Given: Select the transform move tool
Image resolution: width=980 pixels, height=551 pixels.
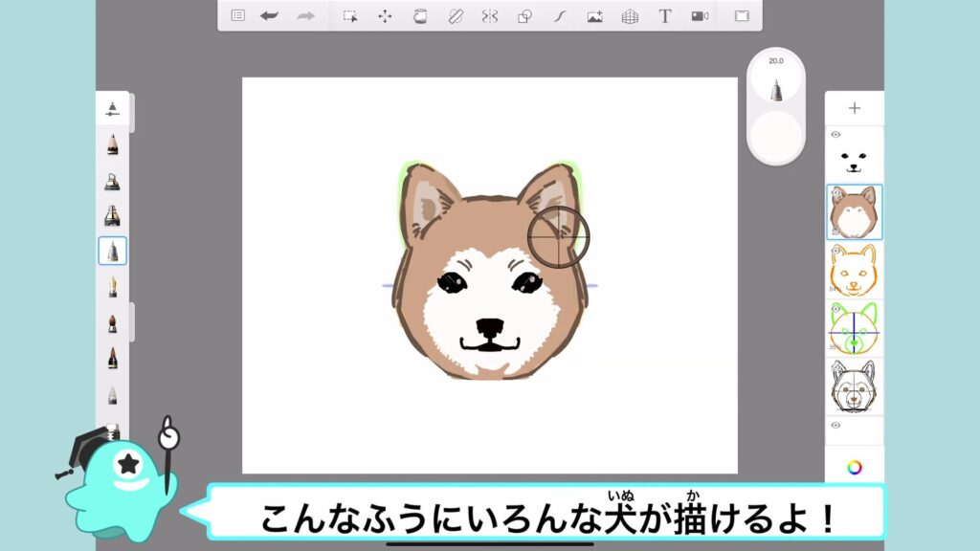Looking at the screenshot, I should tap(385, 15).
